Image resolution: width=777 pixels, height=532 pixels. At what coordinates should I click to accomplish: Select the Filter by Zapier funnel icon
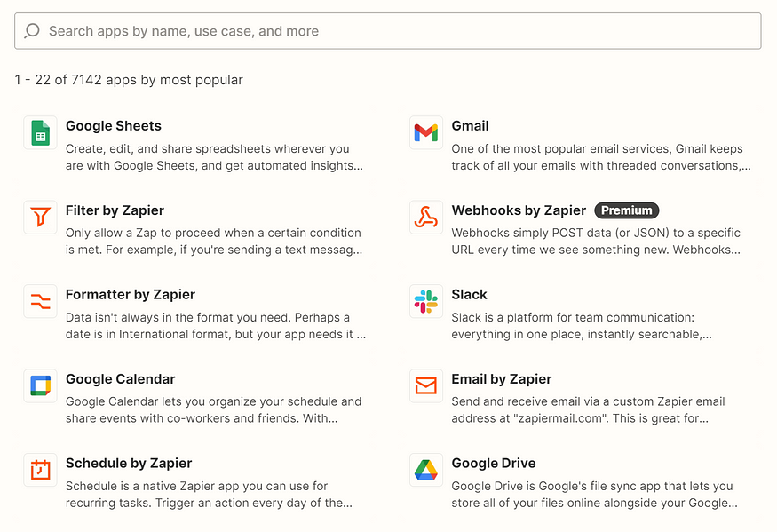(x=40, y=217)
